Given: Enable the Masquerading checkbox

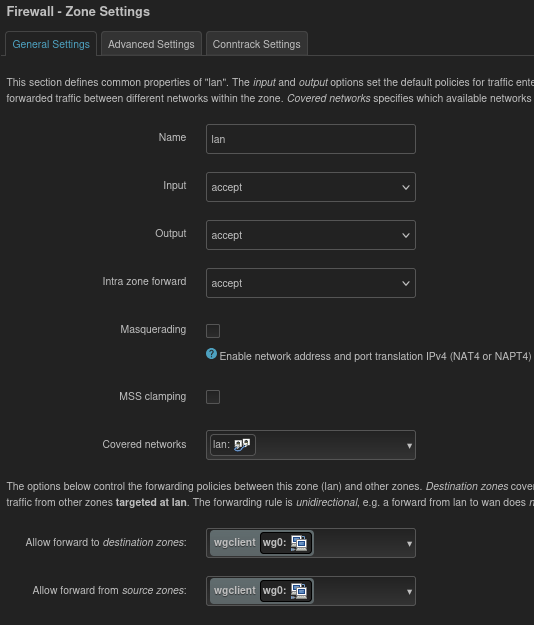Looking at the screenshot, I should click(x=213, y=331).
